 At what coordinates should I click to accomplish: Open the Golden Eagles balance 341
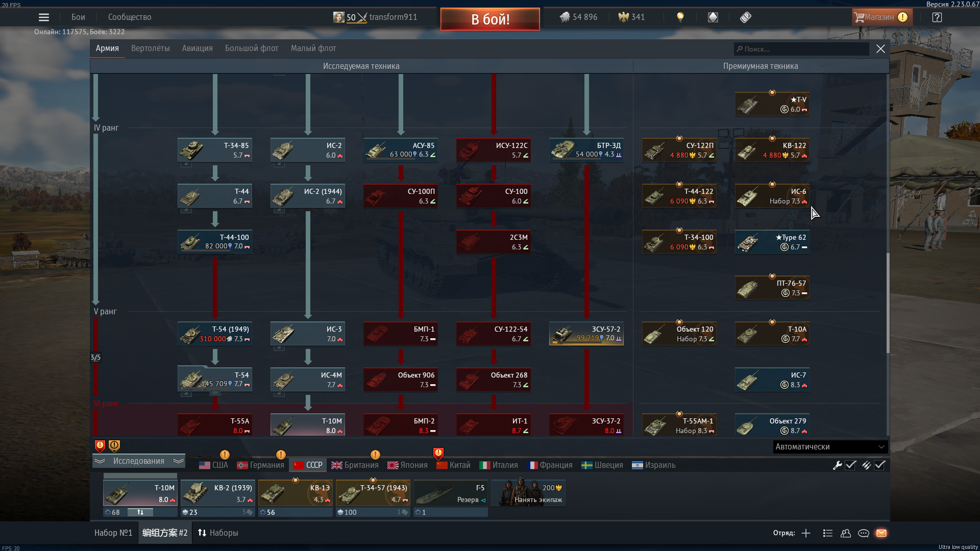[631, 17]
